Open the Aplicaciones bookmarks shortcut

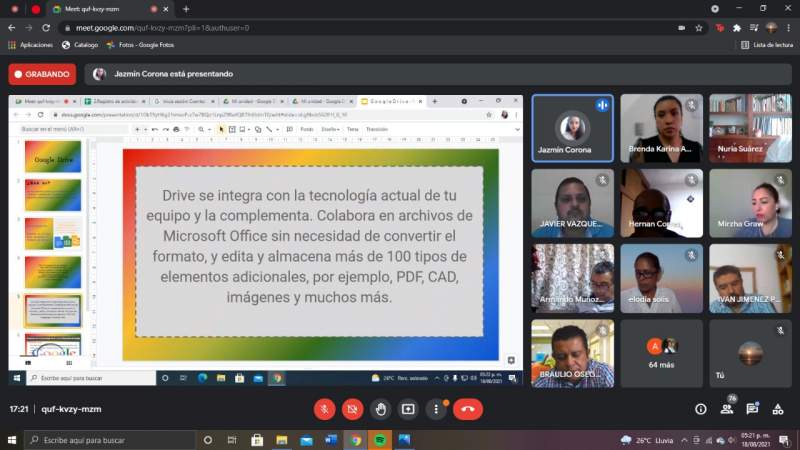point(31,45)
